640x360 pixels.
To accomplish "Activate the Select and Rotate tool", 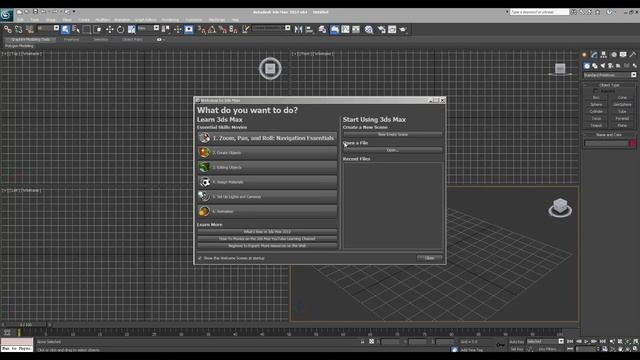I will [x=120, y=29].
